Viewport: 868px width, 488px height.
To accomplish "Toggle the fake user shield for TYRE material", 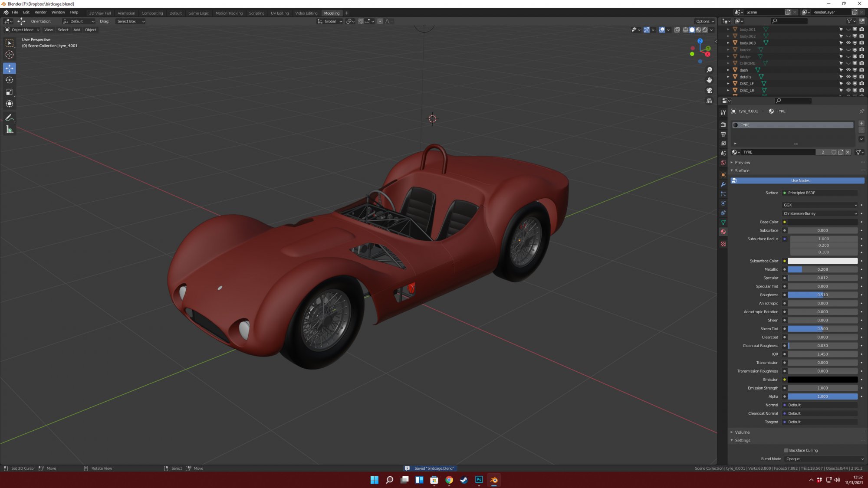I will (x=834, y=152).
